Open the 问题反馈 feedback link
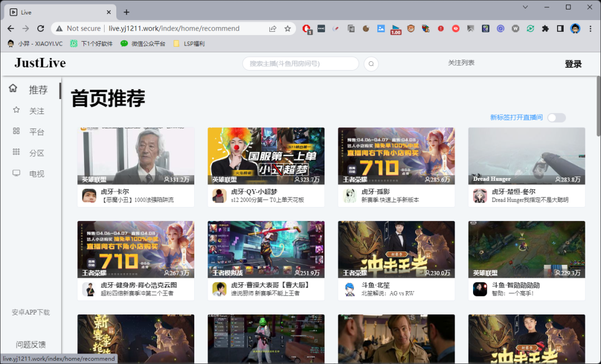The width and height of the screenshot is (601, 364). [x=31, y=344]
